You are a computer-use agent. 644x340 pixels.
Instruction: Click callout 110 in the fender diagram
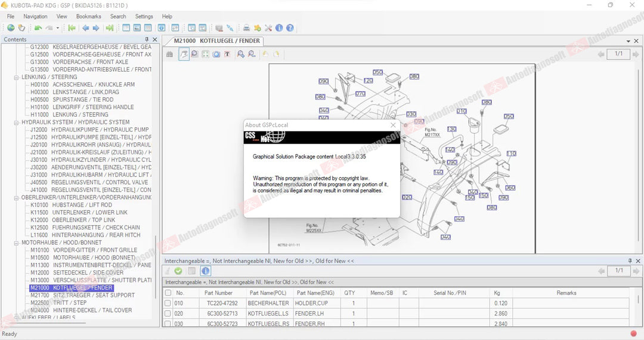click(512, 154)
